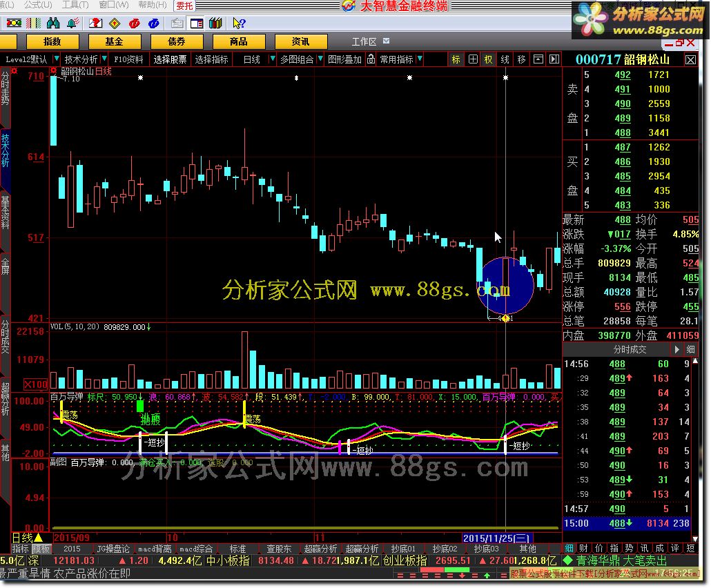Click the clipboard toolbar icon

click(177, 23)
